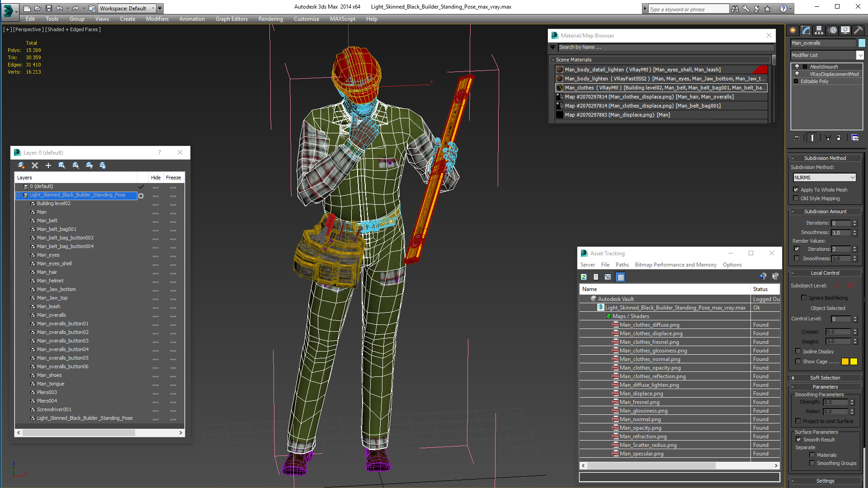Click the Freeze column header in Layer dialog
Viewport: 868px width, 488px height.
173,178
